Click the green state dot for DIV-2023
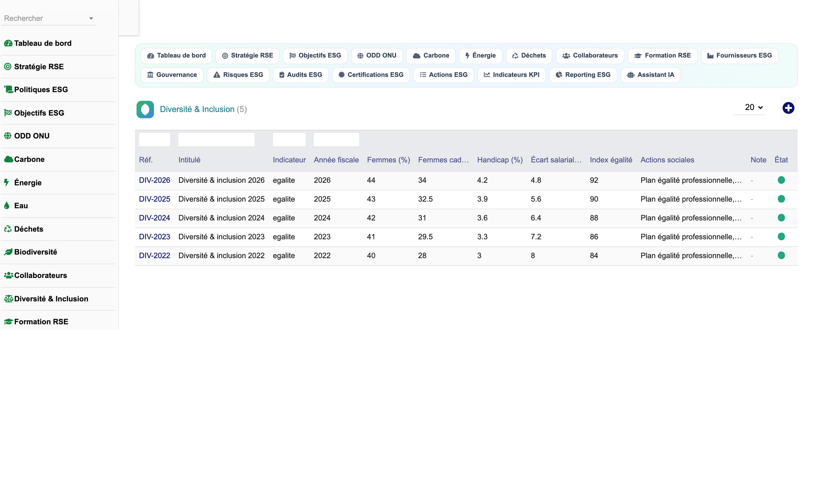Viewport: 815px width, 504px height. pos(781,237)
